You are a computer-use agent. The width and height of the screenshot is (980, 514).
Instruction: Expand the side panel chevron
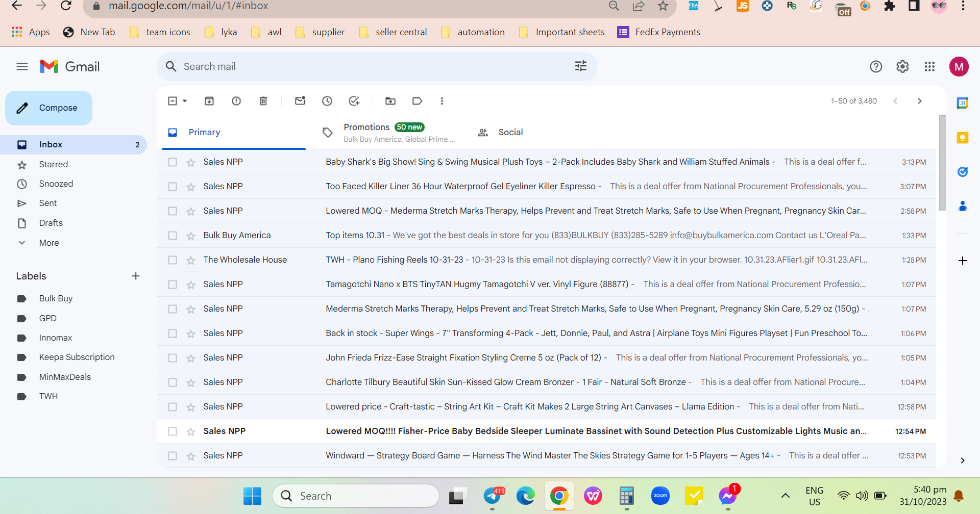(x=963, y=460)
